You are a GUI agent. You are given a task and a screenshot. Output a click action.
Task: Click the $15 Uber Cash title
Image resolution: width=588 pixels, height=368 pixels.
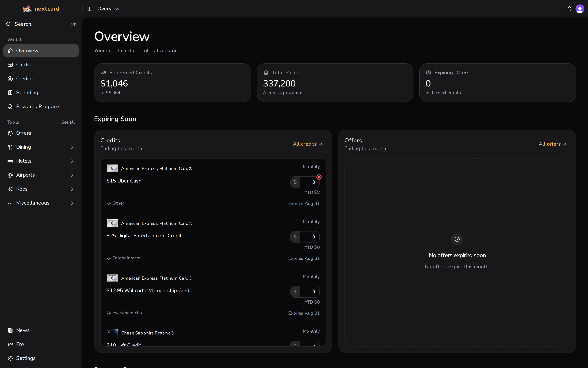(124, 181)
